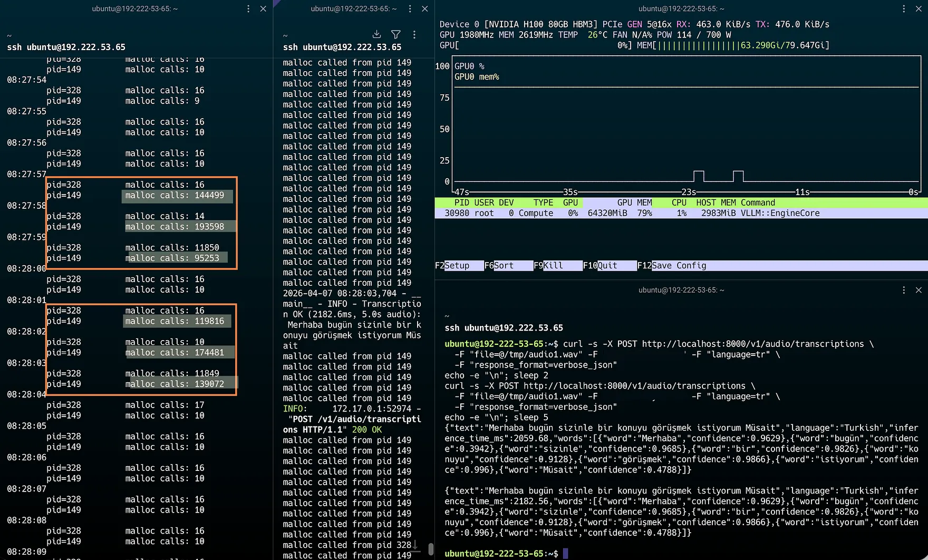Click the middle pane's vertical scrollbar thumb
The image size is (928, 560).
(431, 549)
